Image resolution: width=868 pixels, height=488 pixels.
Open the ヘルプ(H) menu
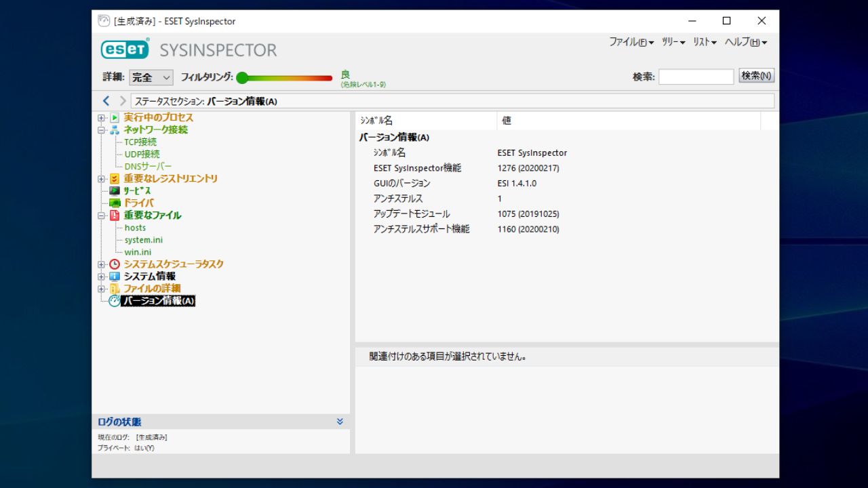[x=746, y=42]
